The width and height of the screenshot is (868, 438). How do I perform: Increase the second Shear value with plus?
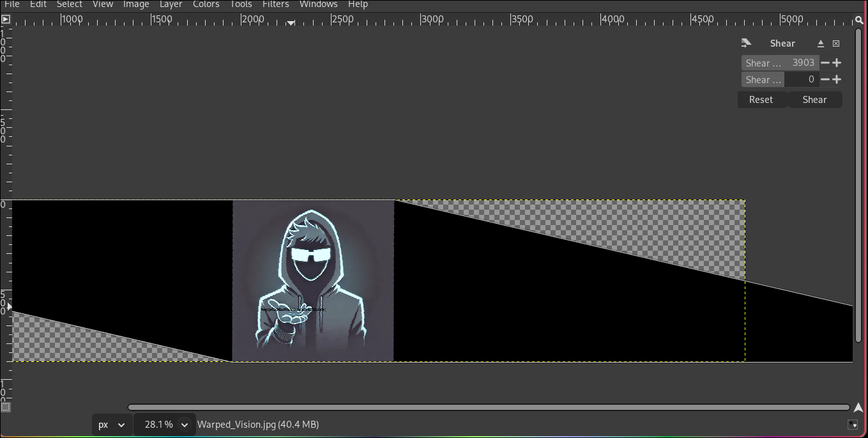click(x=837, y=79)
